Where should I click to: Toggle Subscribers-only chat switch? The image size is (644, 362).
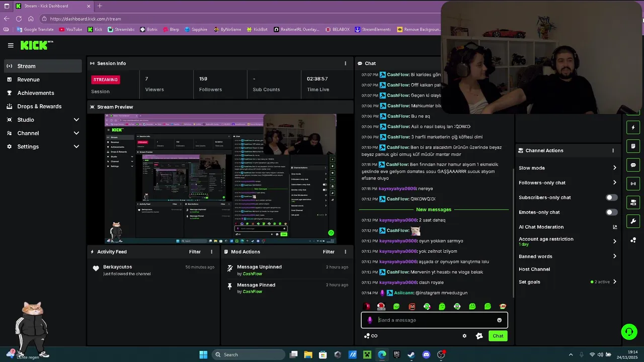pos(611,198)
